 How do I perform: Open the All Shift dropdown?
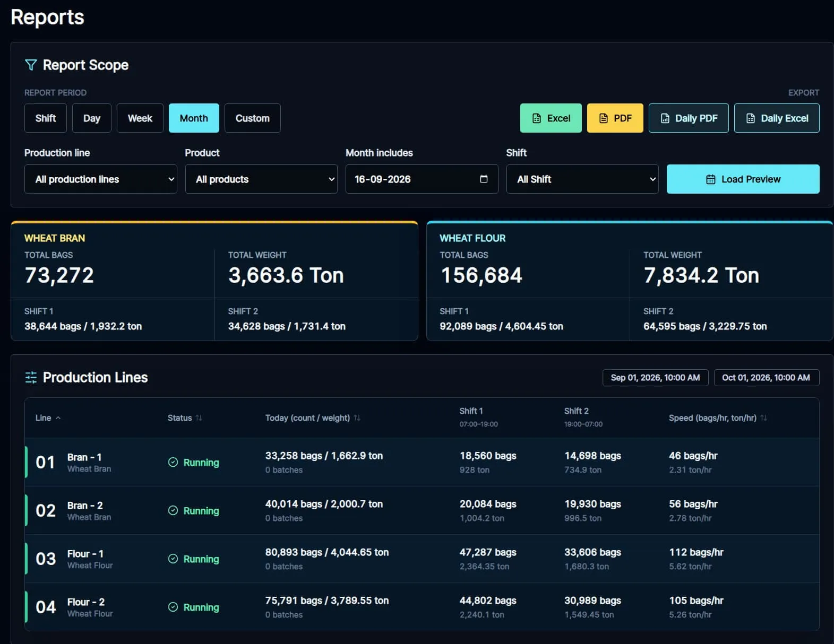582,179
